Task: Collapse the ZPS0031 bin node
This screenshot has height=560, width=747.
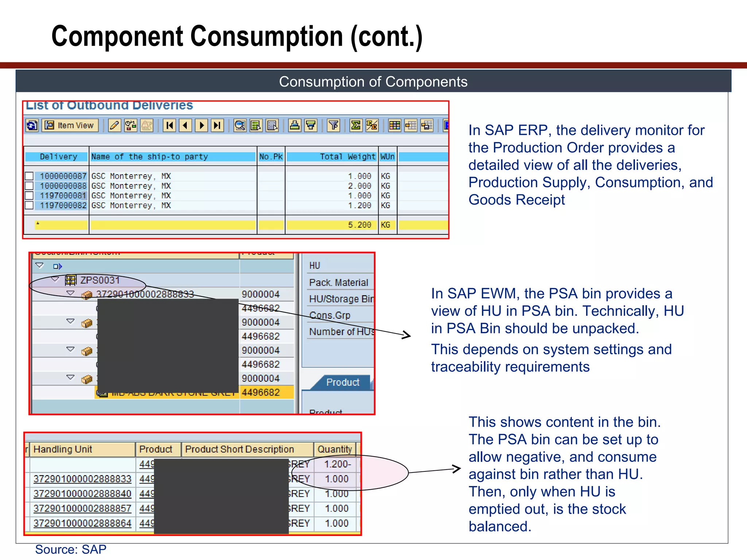Action: [55, 279]
